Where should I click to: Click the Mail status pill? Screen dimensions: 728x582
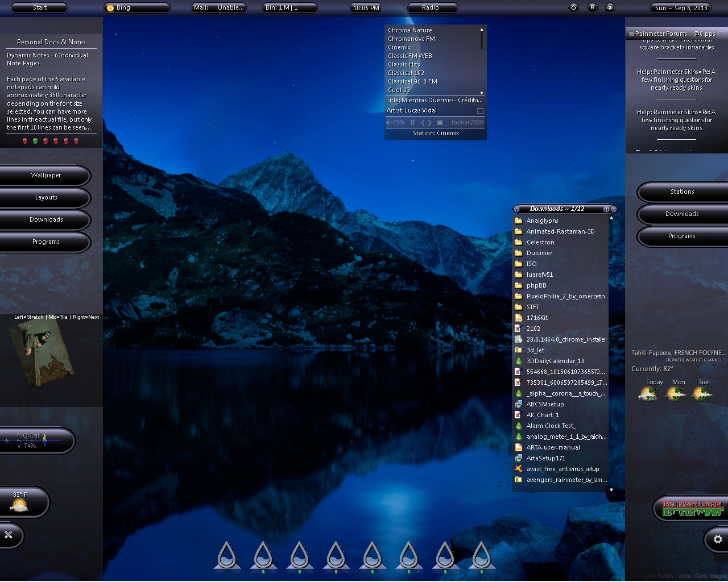pos(219,8)
